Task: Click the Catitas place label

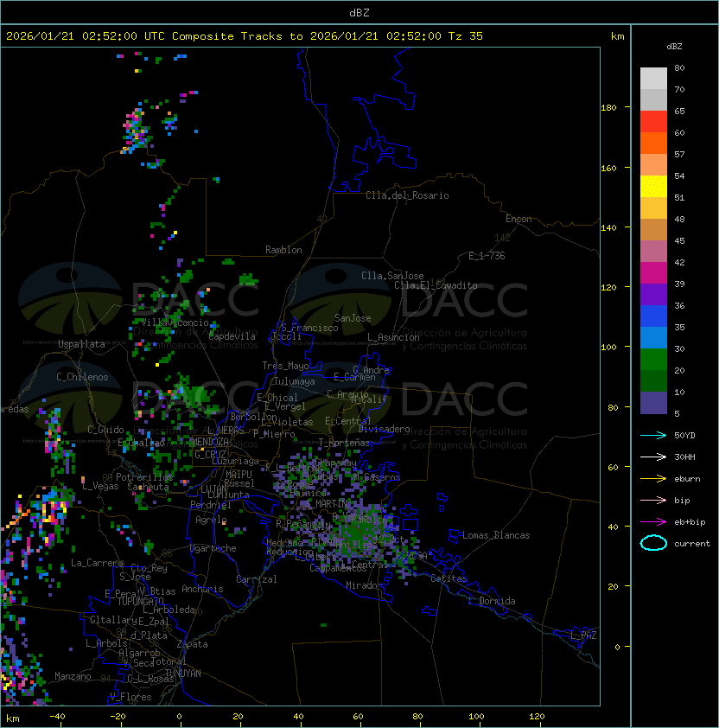Action: tap(449, 578)
